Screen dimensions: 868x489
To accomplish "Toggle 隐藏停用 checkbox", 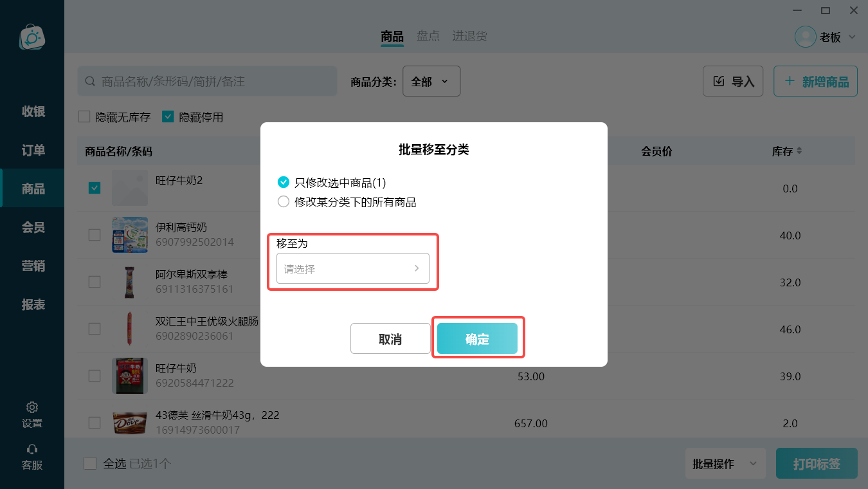I will (168, 117).
